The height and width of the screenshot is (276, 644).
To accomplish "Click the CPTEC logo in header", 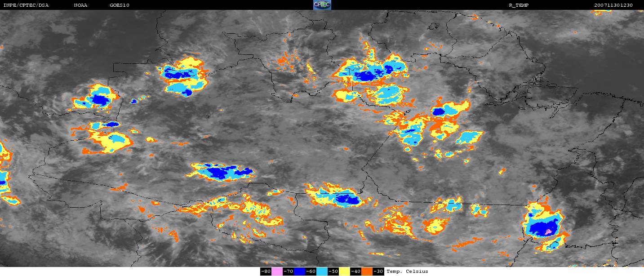I will click(x=322, y=5).
